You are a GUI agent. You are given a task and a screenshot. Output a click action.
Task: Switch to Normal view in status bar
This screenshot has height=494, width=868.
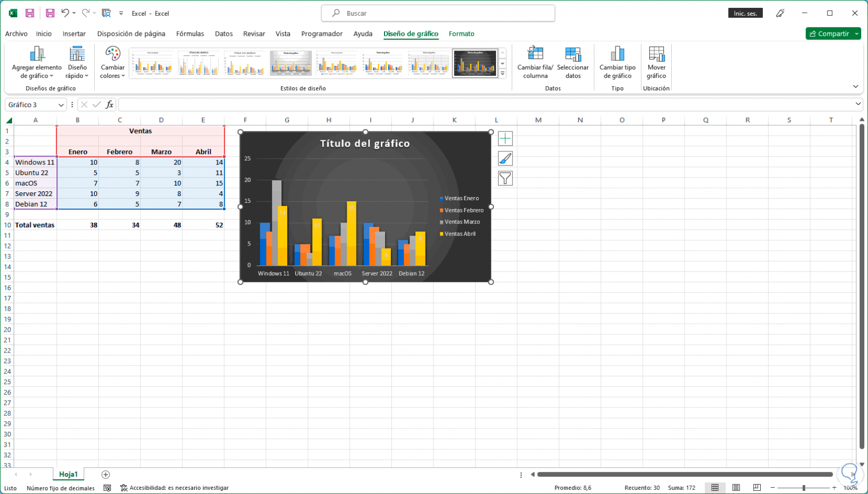[x=715, y=488]
